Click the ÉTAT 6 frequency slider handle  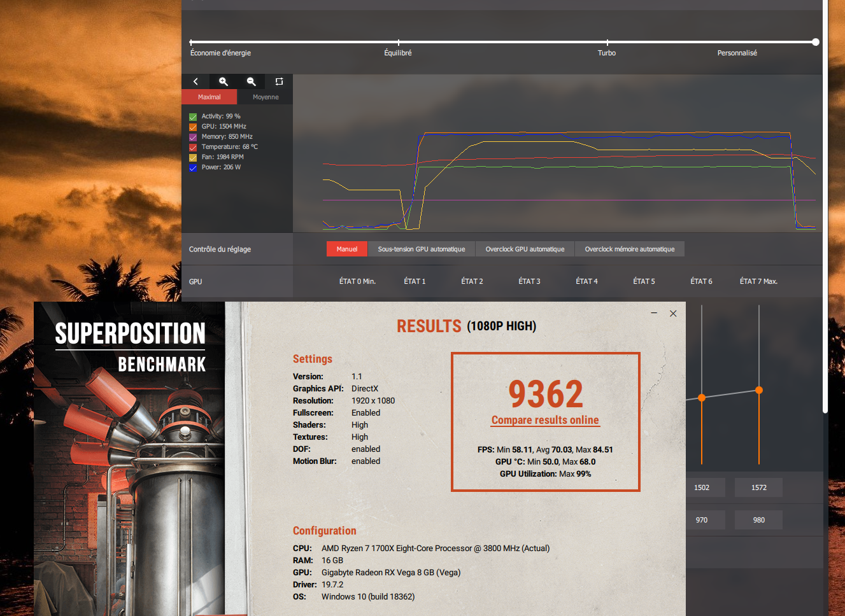702,398
